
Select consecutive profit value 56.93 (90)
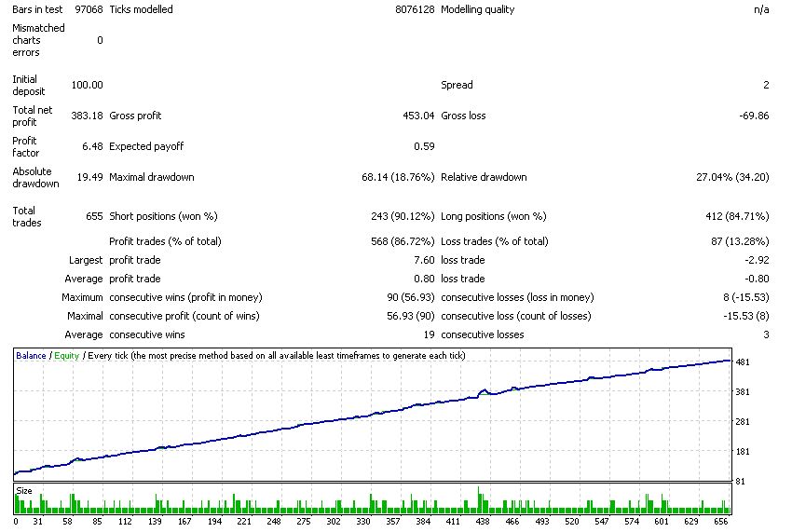pos(411,316)
